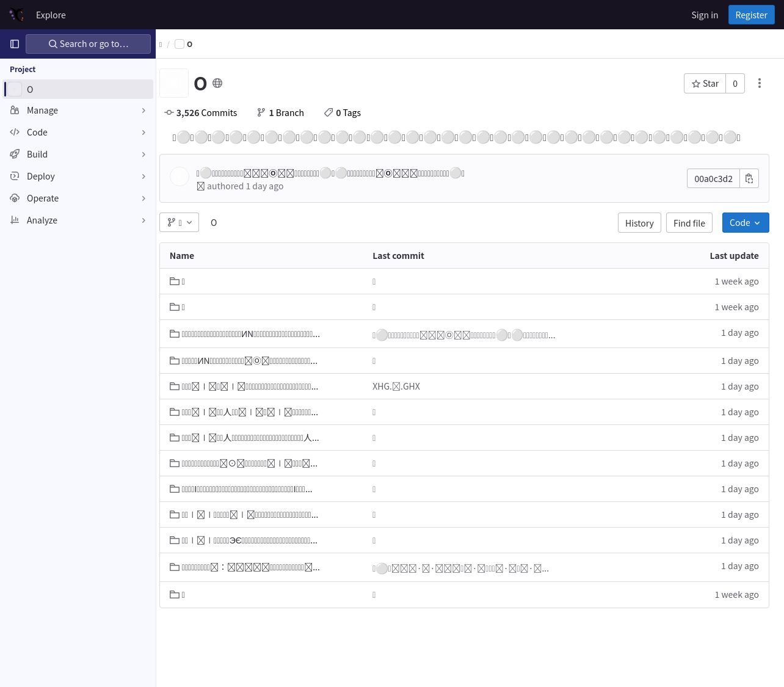Click the Manage users icon
The image size is (784, 687).
point(15,111)
